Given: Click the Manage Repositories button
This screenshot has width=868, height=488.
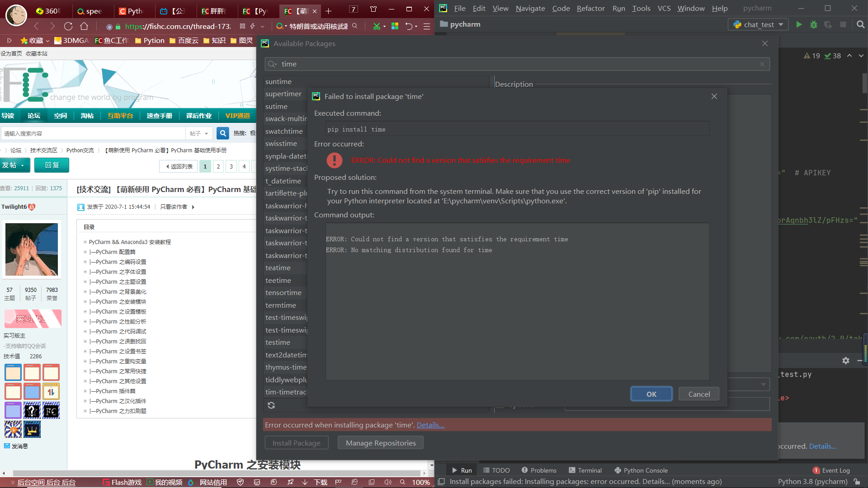Looking at the screenshot, I should coord(381,443).
